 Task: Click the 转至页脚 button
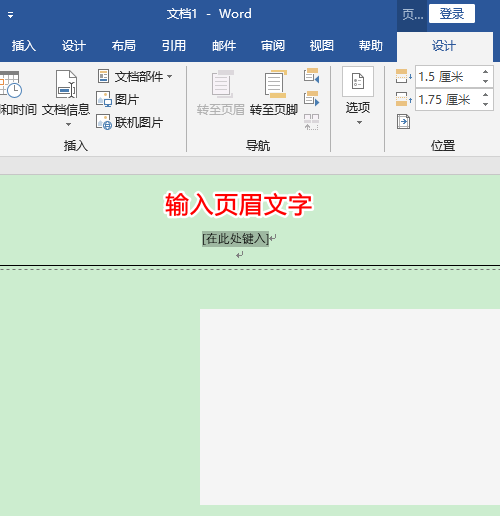click(x=274, y=93)
